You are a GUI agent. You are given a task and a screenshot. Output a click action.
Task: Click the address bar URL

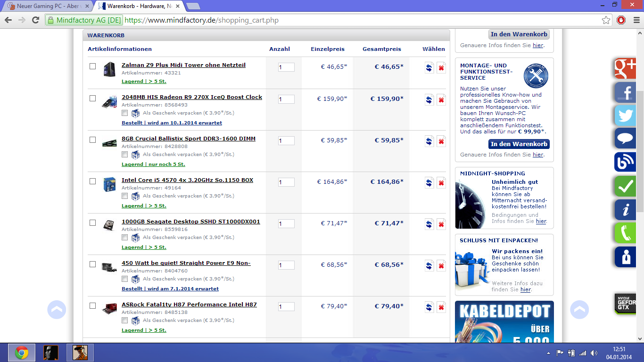click(x=202, y=20)
